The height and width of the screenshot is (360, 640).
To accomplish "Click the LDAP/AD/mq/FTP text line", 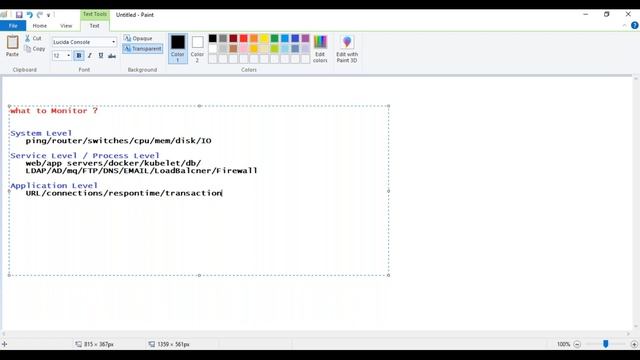I will coord(141,171).
